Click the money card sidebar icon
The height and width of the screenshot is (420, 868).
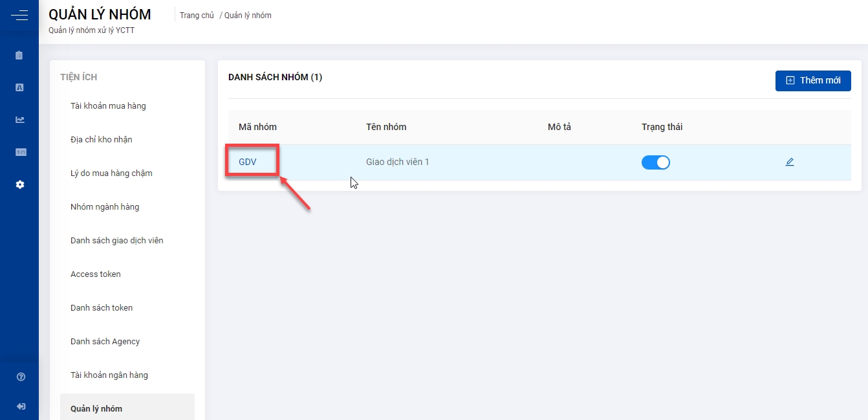(x=20, y=152)
